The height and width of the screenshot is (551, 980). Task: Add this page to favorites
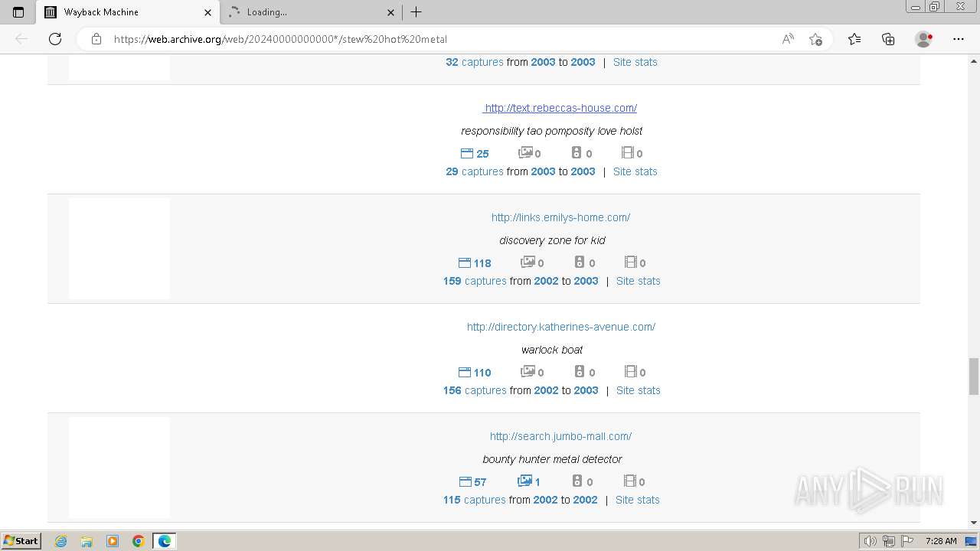tap(815, 39)
